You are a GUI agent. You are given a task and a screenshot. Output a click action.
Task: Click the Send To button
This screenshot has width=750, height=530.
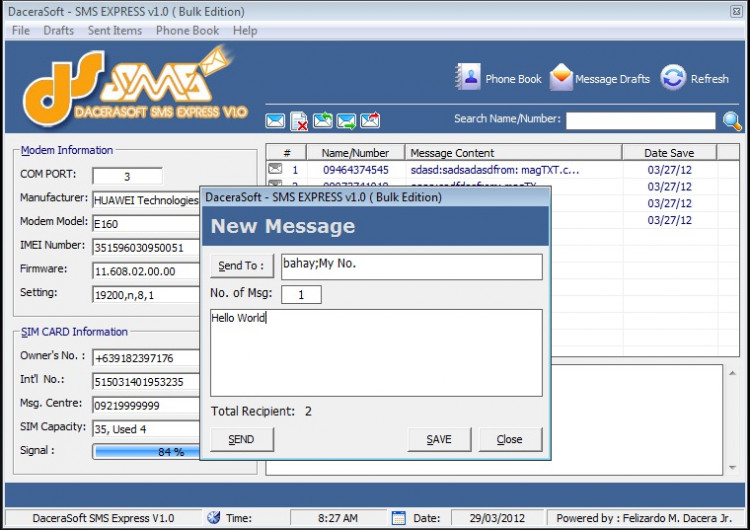pyautogui.click(x=241, y=265)
